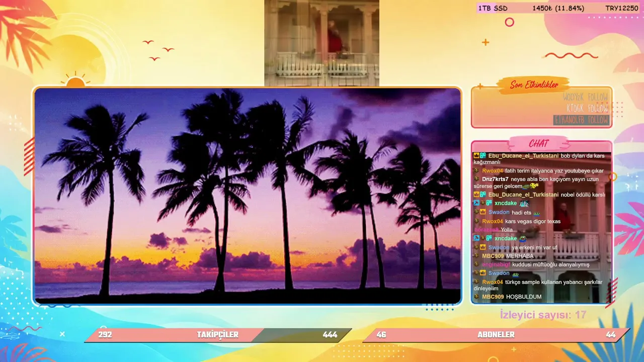Click the badge before Dnz7krts7
The image size is (644, 362).
pos(476,179)
